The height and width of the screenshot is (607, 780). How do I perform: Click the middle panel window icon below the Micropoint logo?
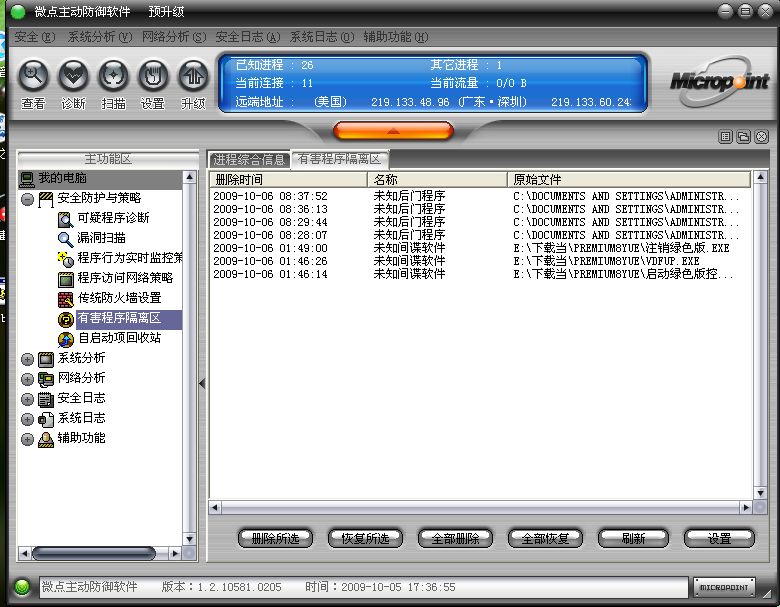[744, 136]
